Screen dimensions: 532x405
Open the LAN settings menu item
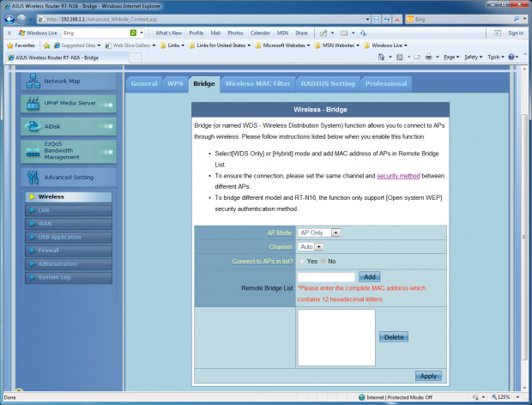[45, 210]
